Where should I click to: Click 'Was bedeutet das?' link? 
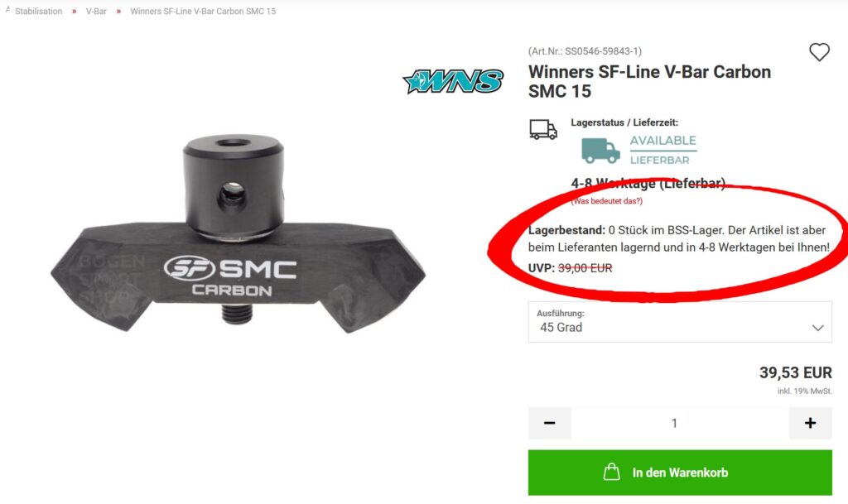coord(607,201)
